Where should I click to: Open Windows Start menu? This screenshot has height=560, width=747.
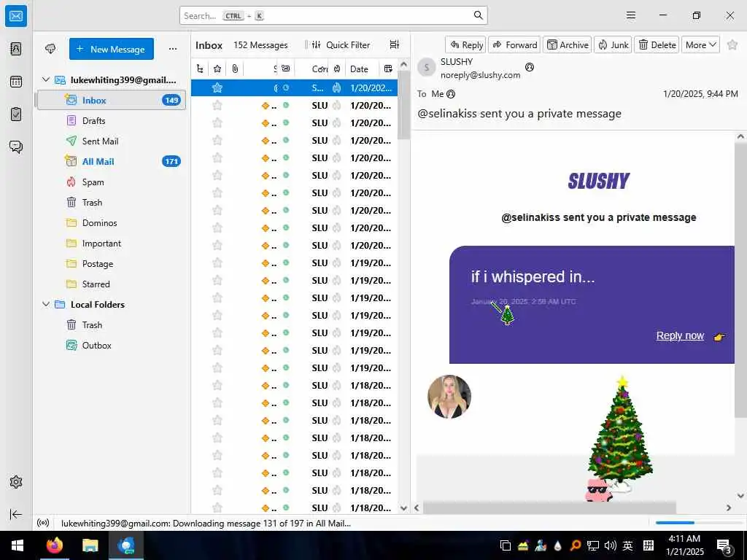pyautogui.click(x=18, y=545)
